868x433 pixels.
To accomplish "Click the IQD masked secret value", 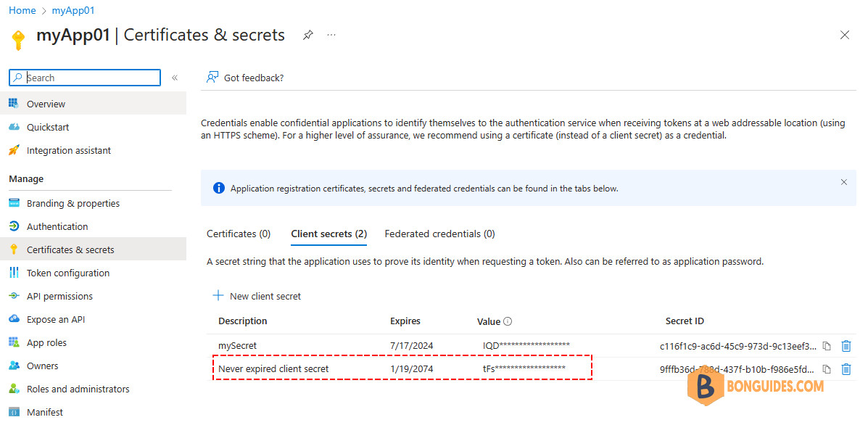I will [526, 345].
